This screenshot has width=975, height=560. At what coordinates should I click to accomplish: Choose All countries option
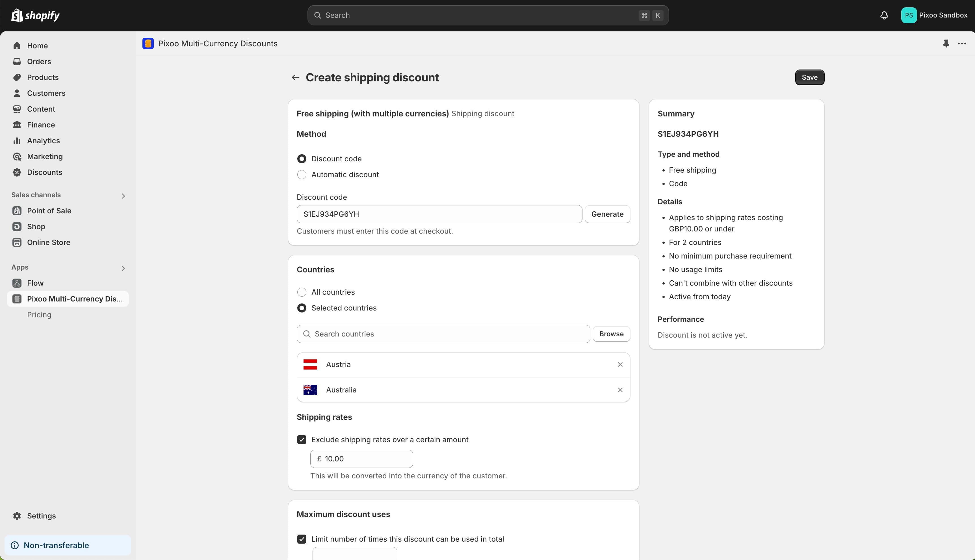pos(302,292)
